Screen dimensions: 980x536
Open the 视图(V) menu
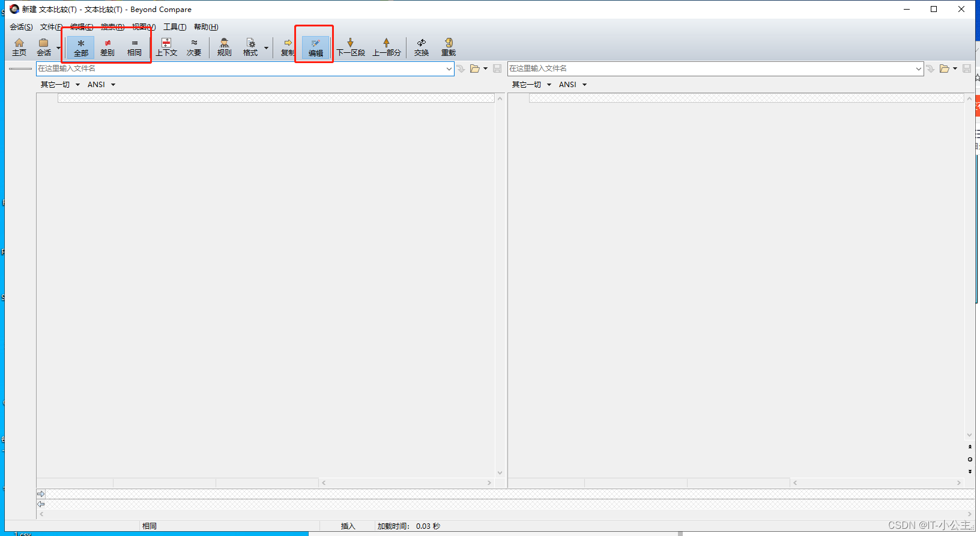[144, 27]
